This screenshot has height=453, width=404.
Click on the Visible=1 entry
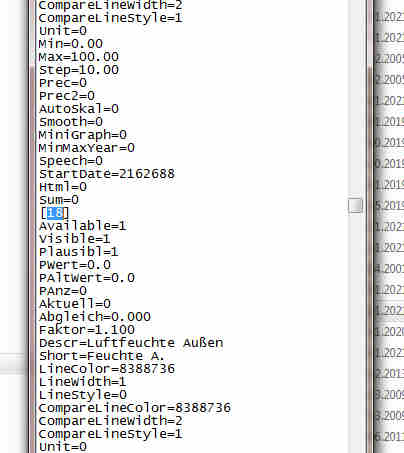pos(75,239)
